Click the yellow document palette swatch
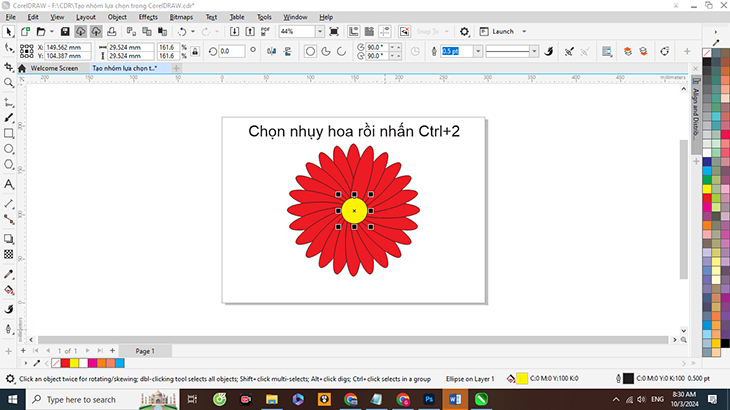 pos(74,363)
